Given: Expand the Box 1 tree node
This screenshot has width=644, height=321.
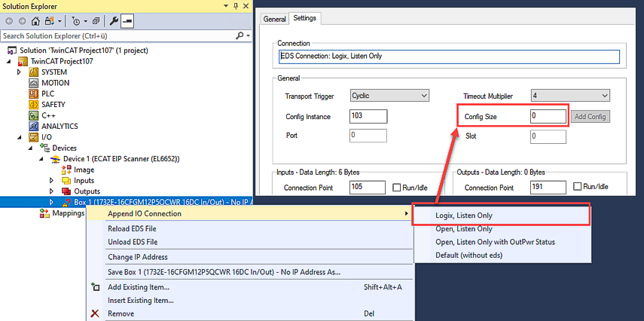Looking at the screenshot, I should click(51, 202).
